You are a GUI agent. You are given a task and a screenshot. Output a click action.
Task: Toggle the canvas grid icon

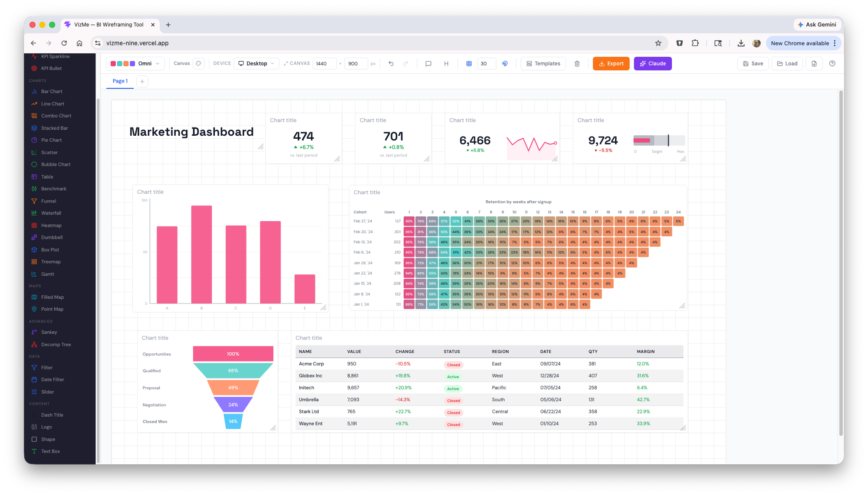click(469, 64)
